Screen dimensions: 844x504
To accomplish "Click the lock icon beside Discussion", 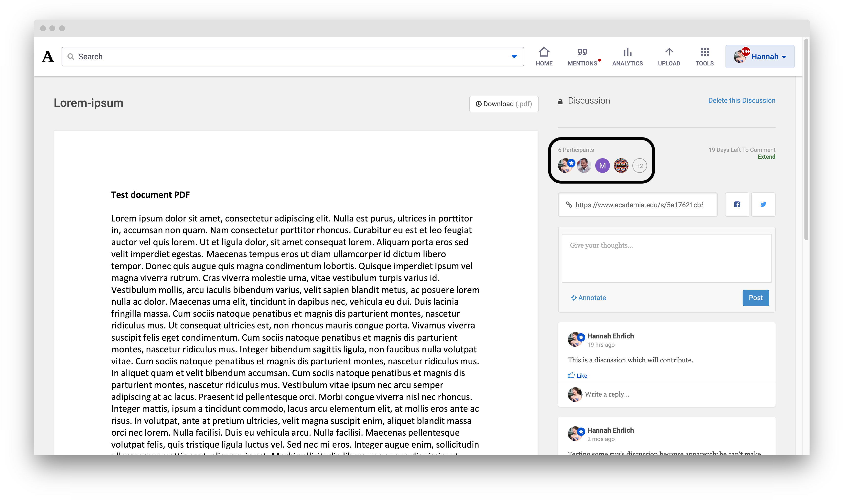I will pyautogui.click(x=560, y=101).
